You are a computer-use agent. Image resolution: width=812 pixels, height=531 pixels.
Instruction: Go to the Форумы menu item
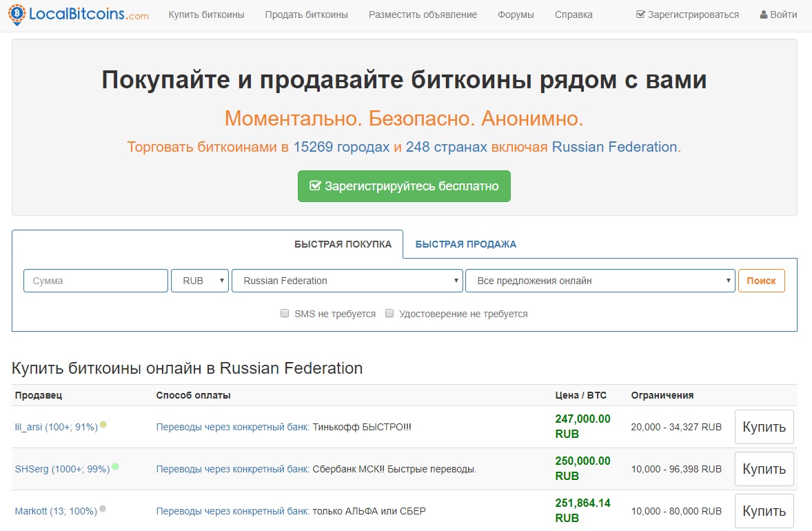point(516,14)
